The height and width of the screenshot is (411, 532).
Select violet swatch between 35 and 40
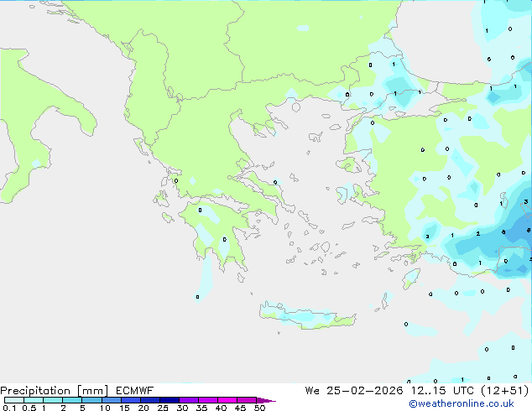(208, 400)
